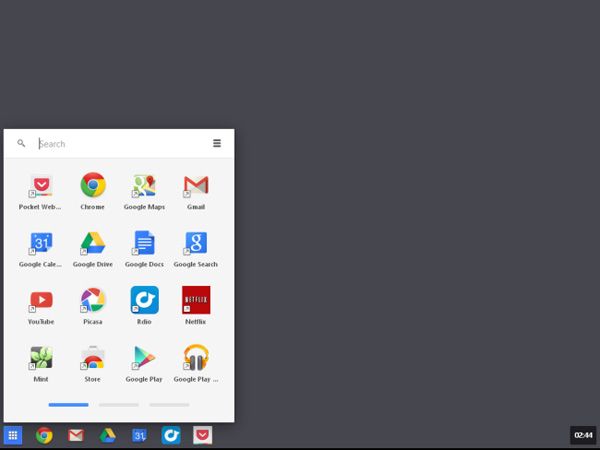This screenshot has height=450, width=600.
Task: Switch to the first launcher page indicator
Action: (x=68, y=405)
